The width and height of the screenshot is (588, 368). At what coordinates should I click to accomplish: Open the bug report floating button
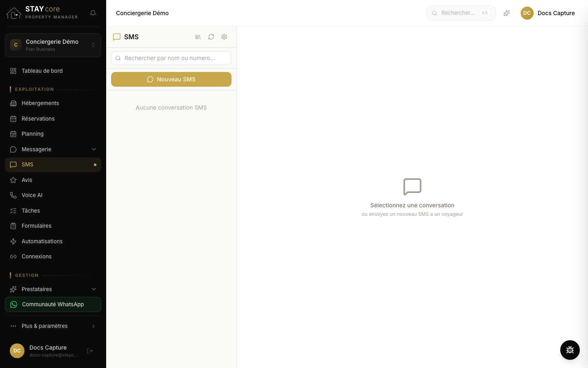pyautogui.click(x=570, y=350)
